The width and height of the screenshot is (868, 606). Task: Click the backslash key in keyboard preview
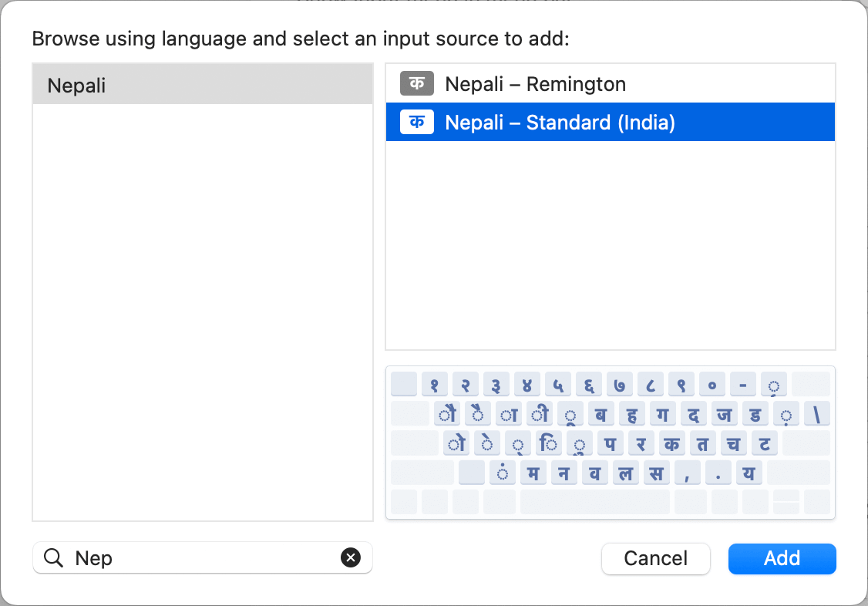[x=816, y=414]
